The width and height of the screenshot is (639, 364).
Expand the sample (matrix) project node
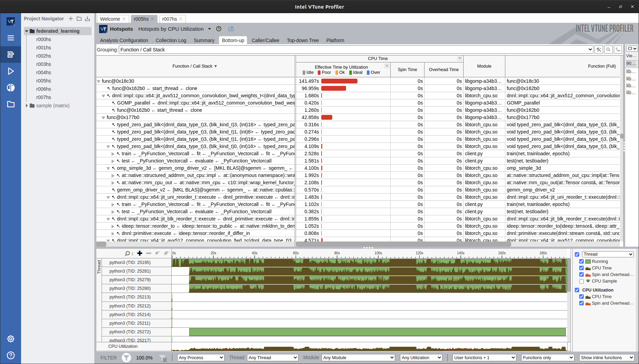[x=27, y=106]
